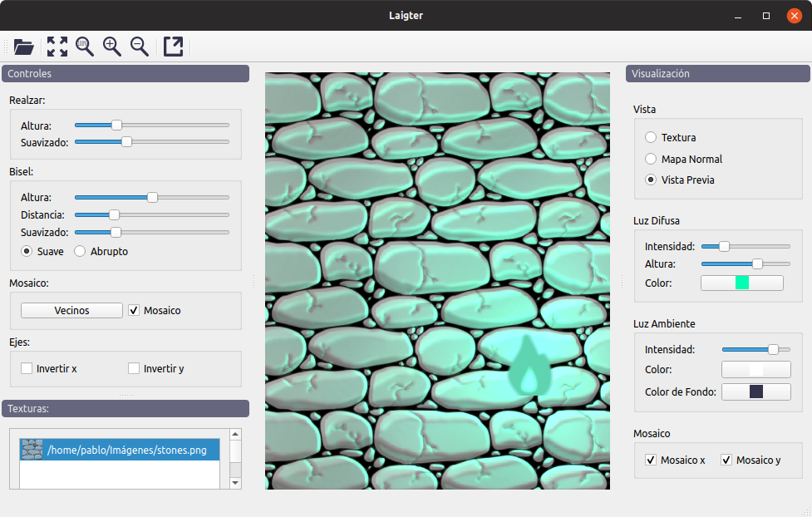Click the flame light source icon in preview
Viewport: 812px width, 517px height.
tap(529, 365)
